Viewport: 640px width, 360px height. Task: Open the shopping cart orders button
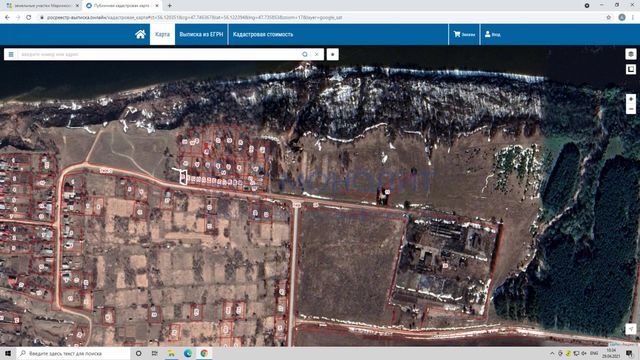click(464, 34)
